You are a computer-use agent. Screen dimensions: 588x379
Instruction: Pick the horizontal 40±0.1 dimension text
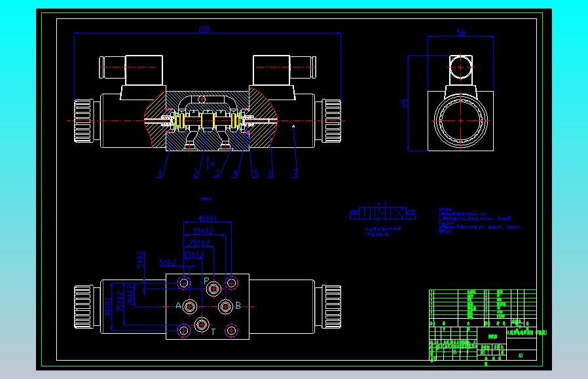coord(208,219)
